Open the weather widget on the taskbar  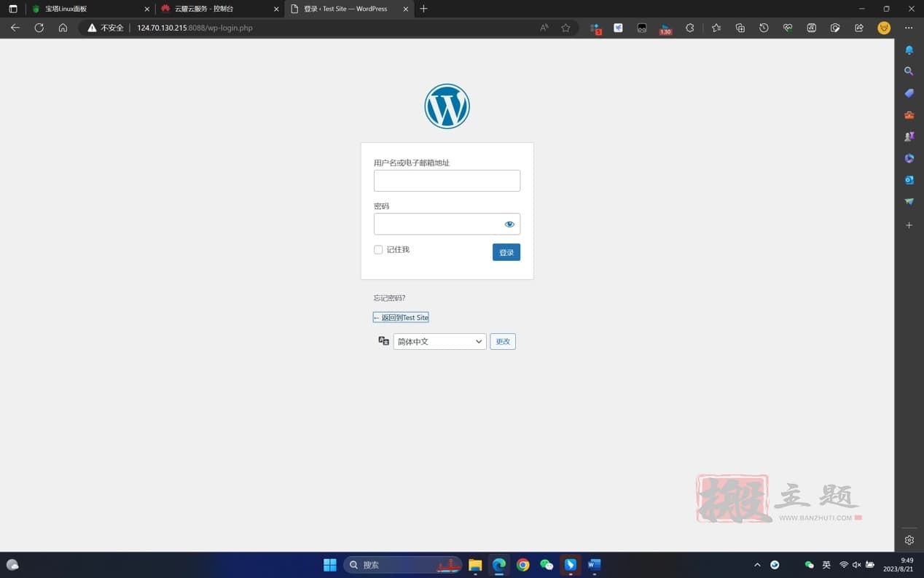(12, 565)
